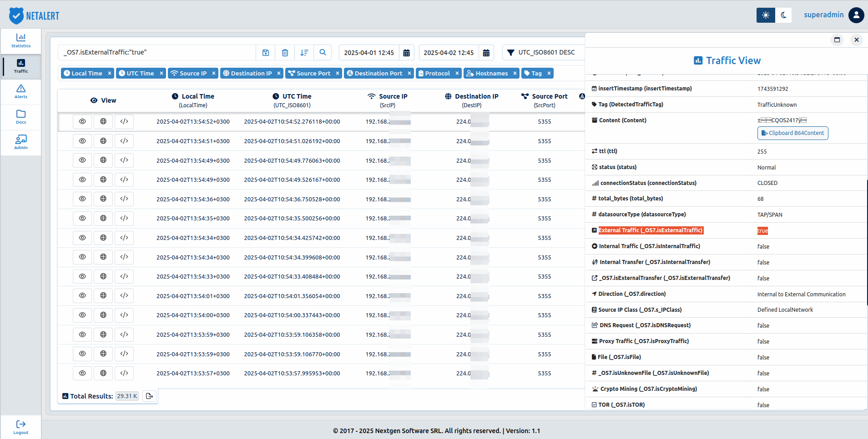
Task: Open calendar for end date 2025-04-02
Action: 486,53
